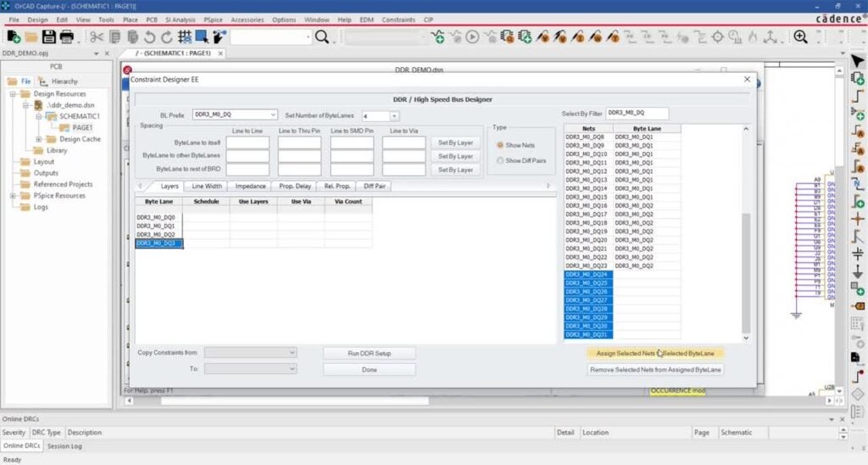Click the Select By Filter input field
This screenshot has height=465, width=868.
(x=637, y=113)
